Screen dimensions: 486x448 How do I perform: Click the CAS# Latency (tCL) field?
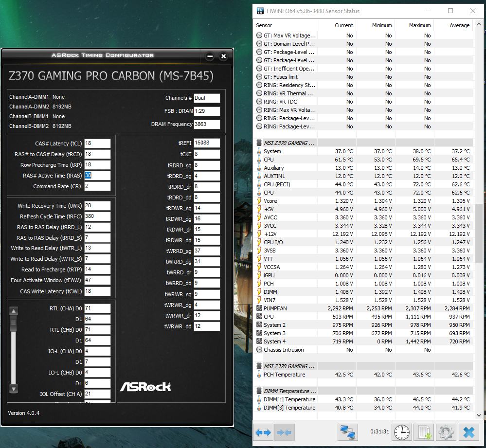[97, 143]
